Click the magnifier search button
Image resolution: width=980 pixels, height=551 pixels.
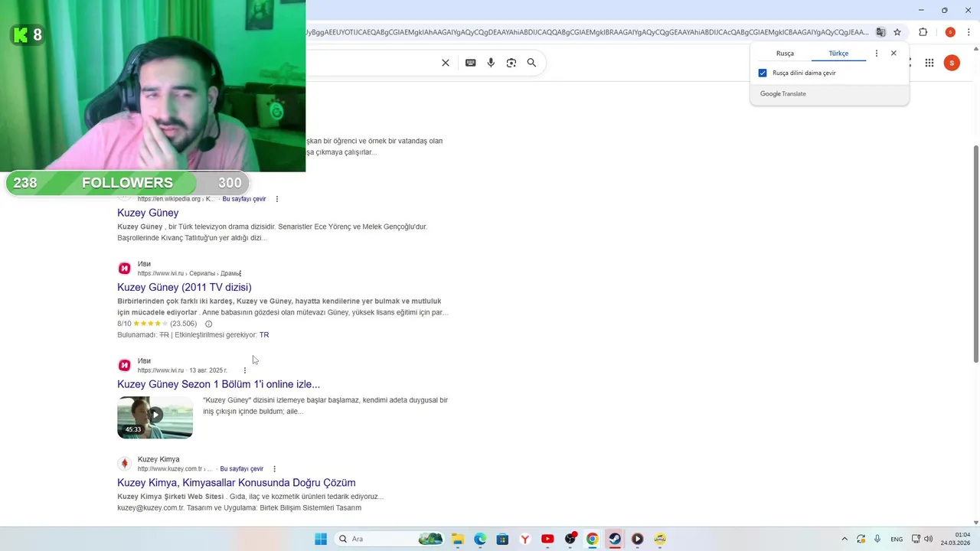click(x=531, y=63)
